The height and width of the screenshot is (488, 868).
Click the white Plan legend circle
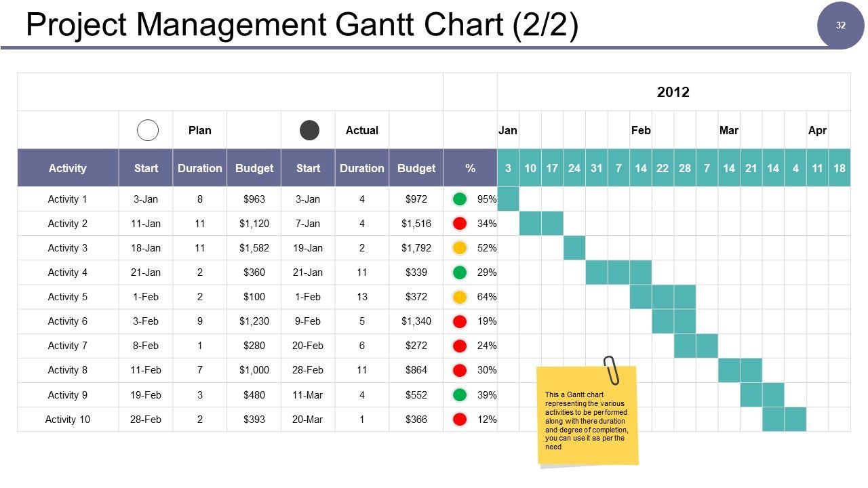[x=148, y=130]
